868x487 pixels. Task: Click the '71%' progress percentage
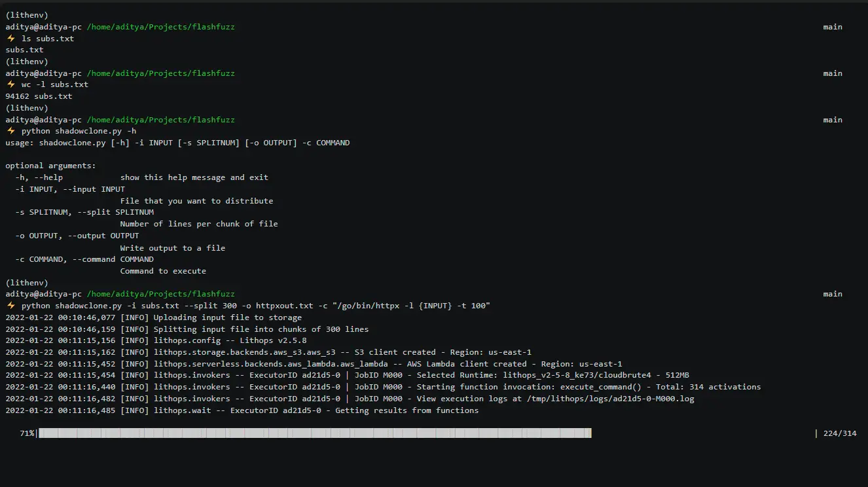27,433
